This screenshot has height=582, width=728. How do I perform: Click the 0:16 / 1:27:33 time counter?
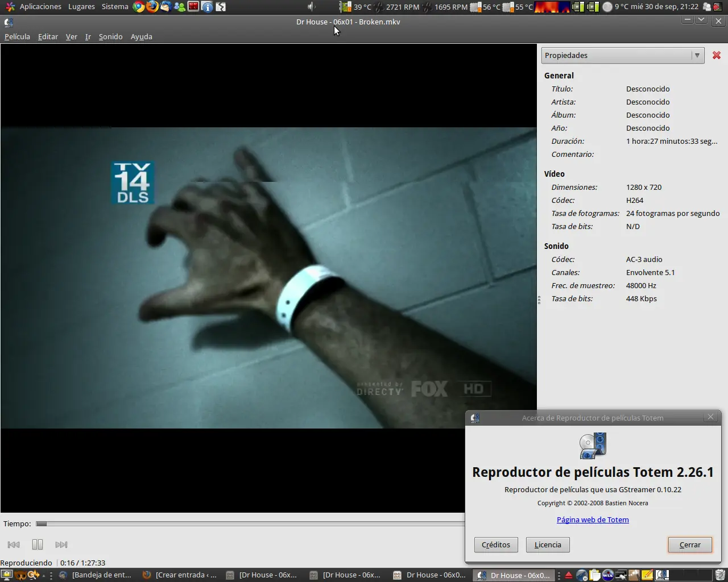click(x=83, y=563)
